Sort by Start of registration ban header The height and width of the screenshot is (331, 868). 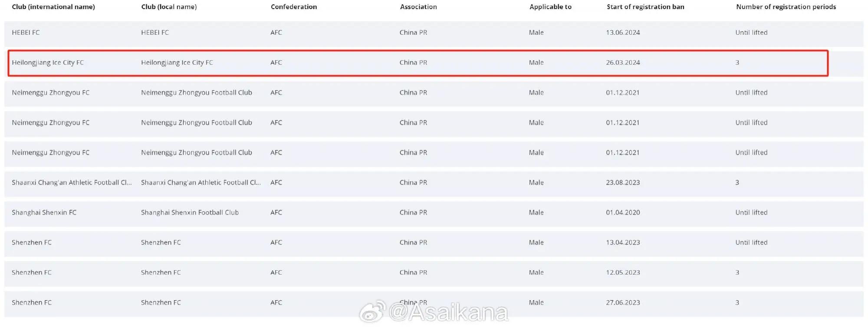click(645, 7)
